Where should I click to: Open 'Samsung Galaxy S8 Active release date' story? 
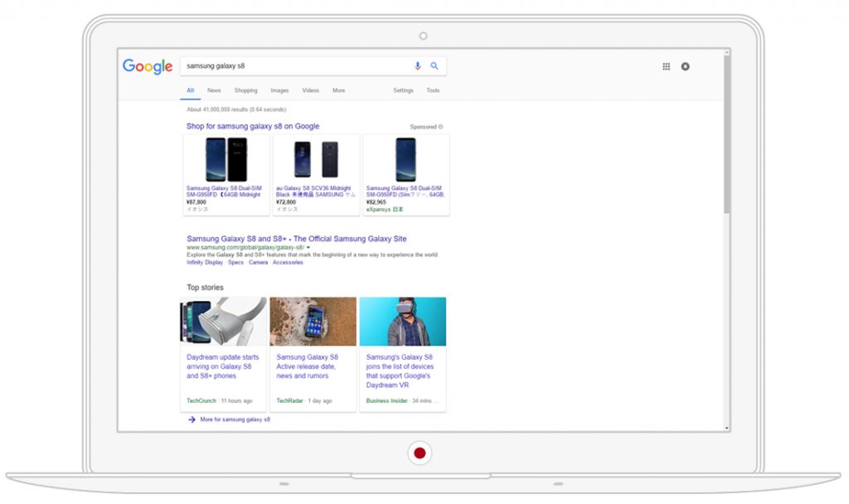[x=307, y=366]
